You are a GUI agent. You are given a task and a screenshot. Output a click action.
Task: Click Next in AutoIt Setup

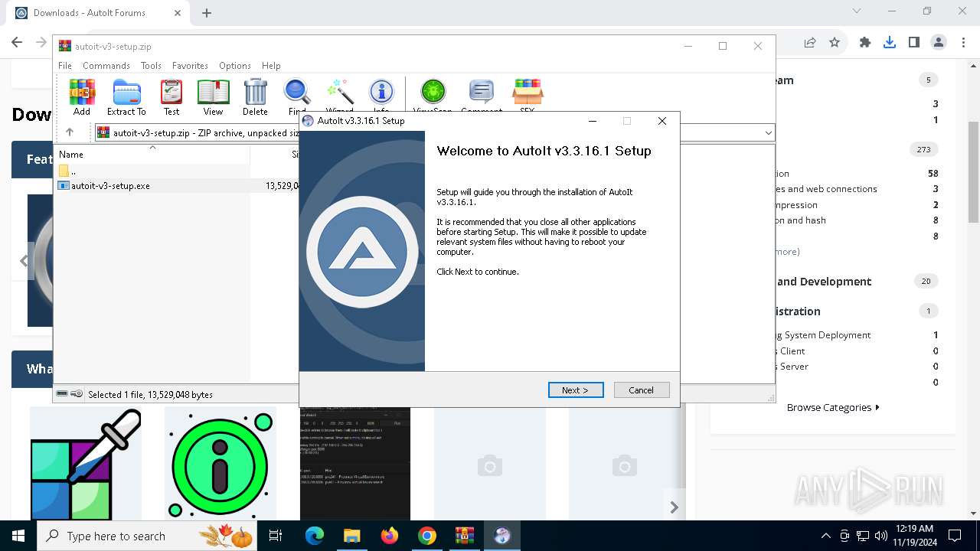[x=576, y=390]
